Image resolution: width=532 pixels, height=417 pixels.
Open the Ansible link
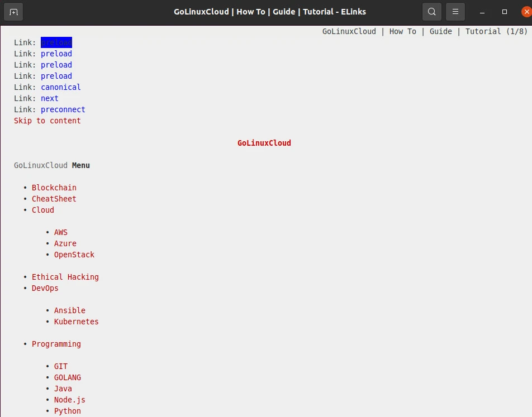69,310
